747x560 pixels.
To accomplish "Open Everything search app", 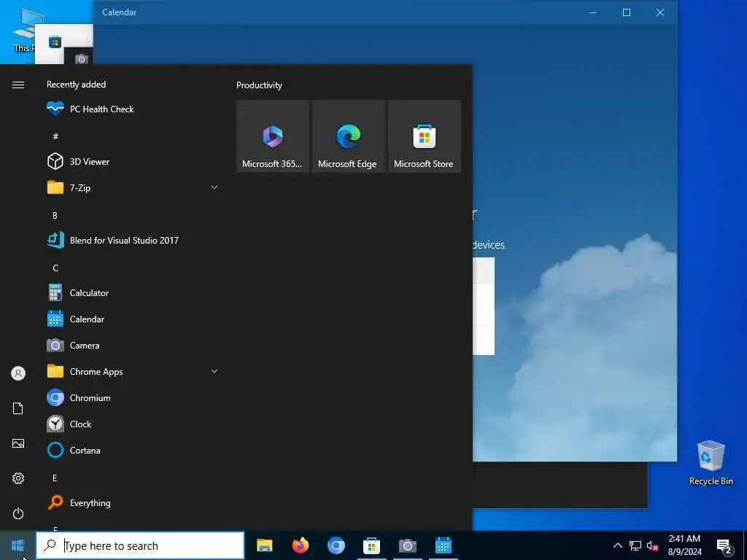I will click(x=132, y=503).
